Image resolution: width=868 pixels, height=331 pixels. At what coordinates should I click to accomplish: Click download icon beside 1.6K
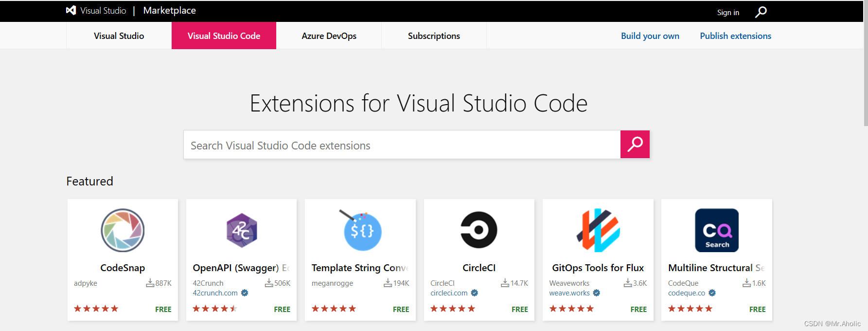tap(747, 283)
